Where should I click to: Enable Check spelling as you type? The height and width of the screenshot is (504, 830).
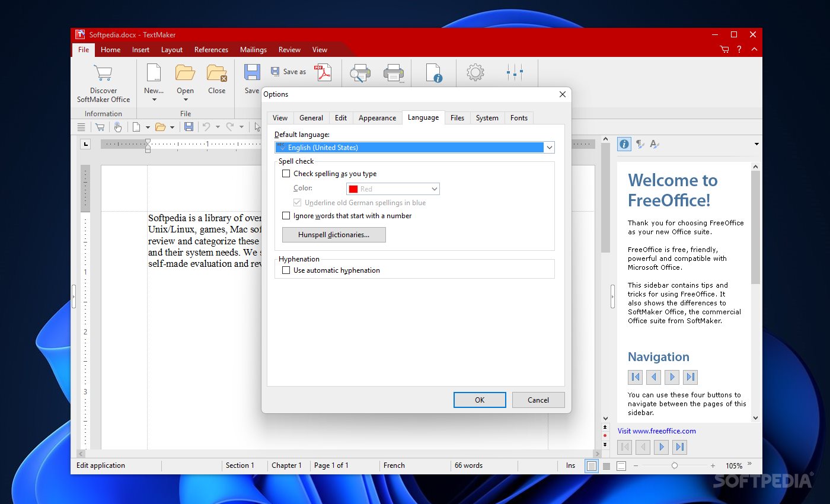[286, 174]
